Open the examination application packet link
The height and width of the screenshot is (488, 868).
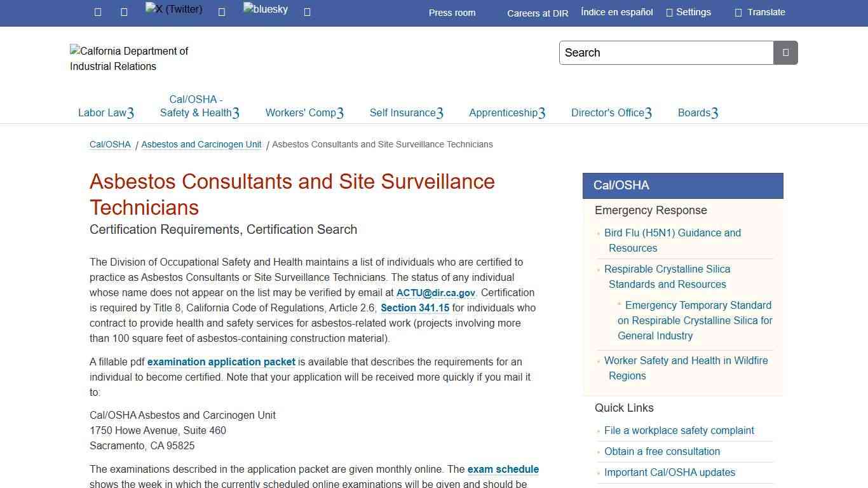220,362
